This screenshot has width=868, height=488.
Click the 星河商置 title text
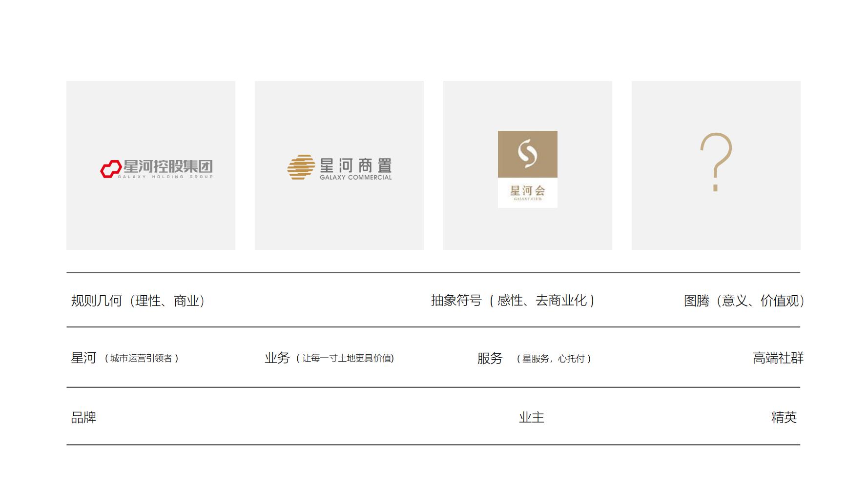click(x=356, y=165)
